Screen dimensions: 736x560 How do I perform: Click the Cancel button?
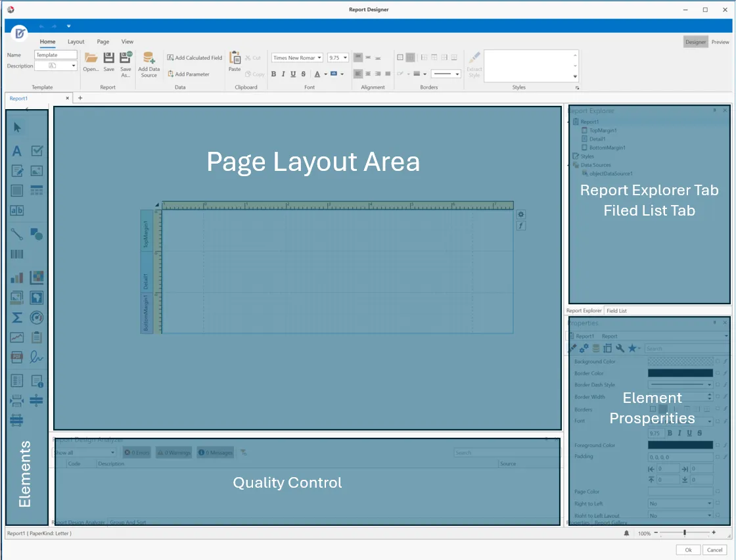[x=714, y=549]
